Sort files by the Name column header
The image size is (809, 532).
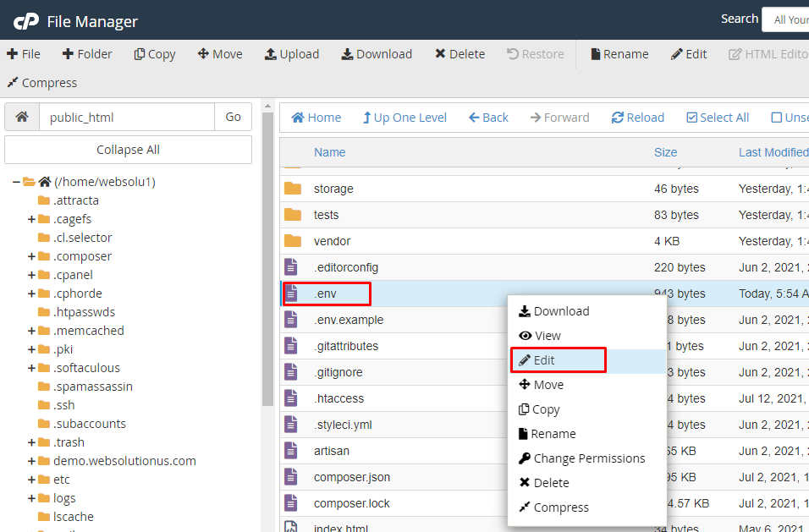point(329,152)
